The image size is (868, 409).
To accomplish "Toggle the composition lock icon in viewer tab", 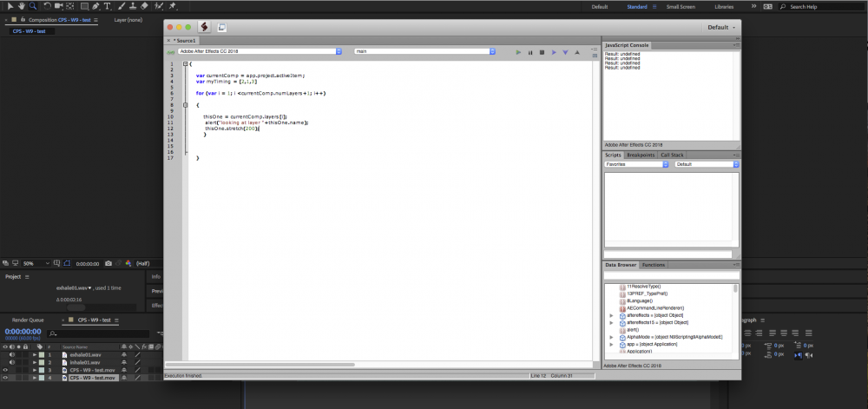I will coord(23,19).
